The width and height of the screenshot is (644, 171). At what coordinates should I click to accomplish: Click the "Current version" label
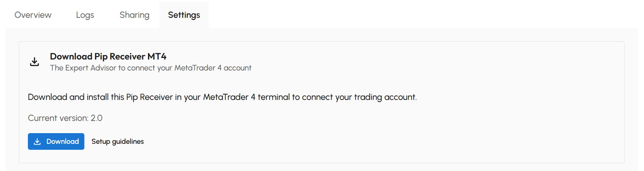pos(58,118)
